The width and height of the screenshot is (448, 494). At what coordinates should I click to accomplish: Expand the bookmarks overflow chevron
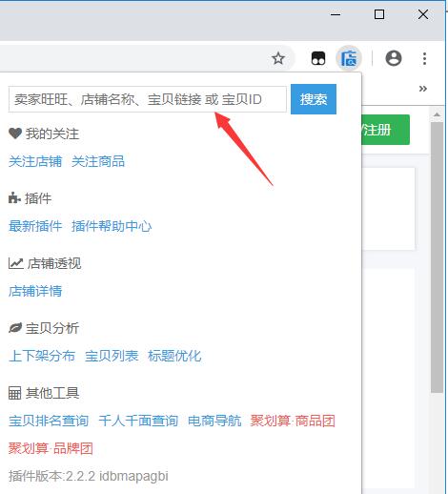(422, 89)
